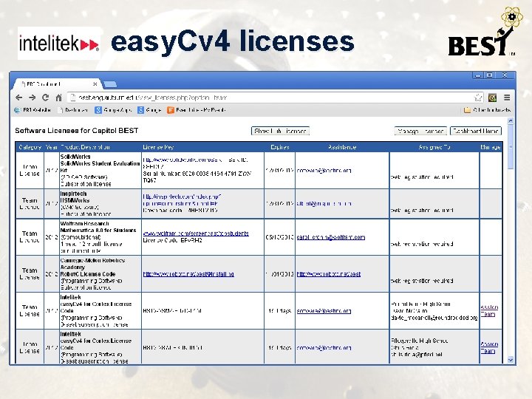Click Assign Team in first easyCv4 row

[489, 310]
